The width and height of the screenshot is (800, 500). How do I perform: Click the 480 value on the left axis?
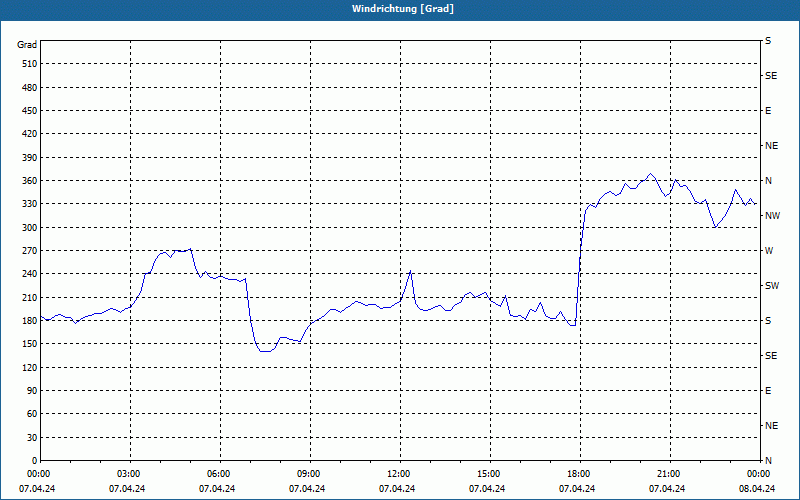point(30,88)
